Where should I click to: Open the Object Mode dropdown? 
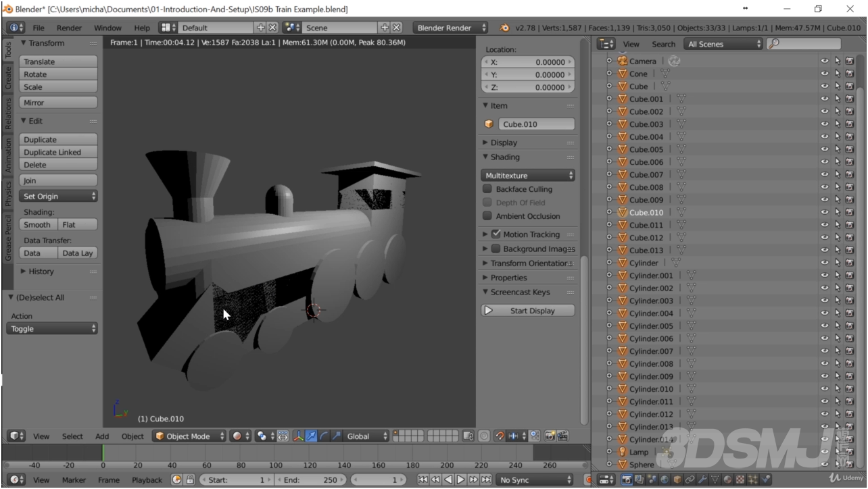[x=189, y=436]
